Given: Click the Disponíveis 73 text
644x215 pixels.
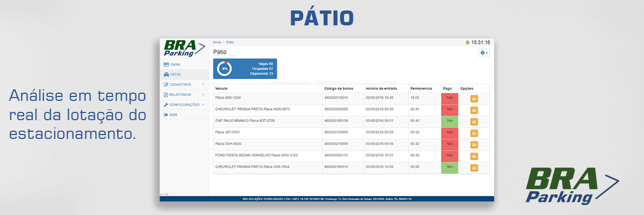Looking at the screenshot, I should pyautogui.click(x=261, y=73).
